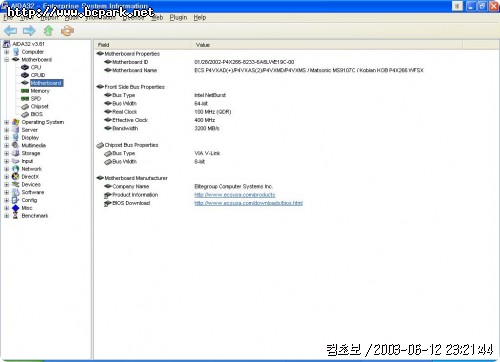Expand the Benchmark tree node
The height and width of the screenshot is (362, 500).
coord(7,216)
